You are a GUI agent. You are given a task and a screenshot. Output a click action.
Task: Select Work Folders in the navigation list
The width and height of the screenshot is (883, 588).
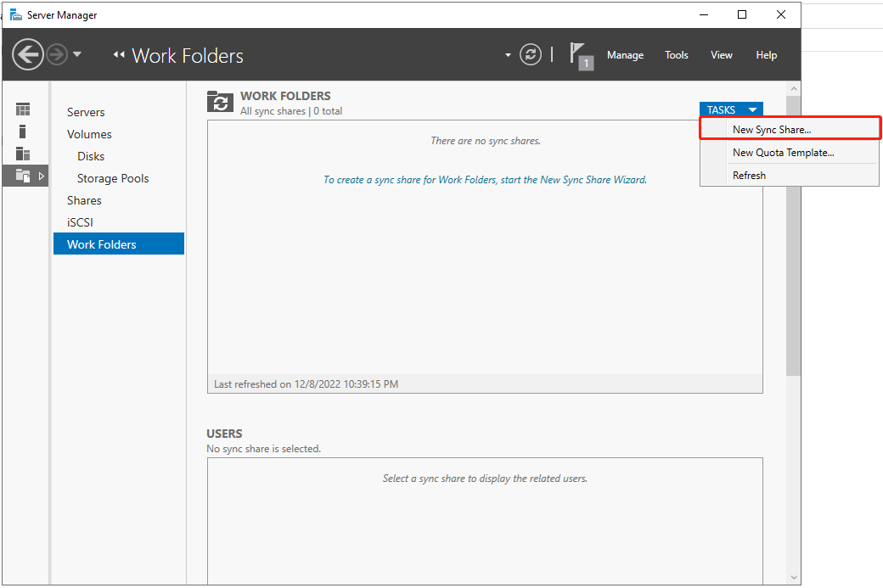[x=119, y=244]
